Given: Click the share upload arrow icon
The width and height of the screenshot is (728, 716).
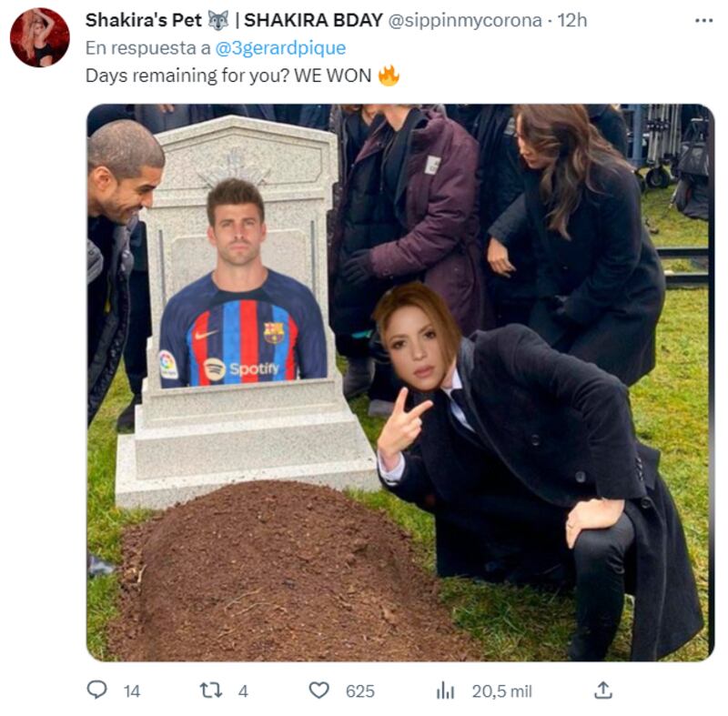Looking at the screenshot, I should (602, 691).
